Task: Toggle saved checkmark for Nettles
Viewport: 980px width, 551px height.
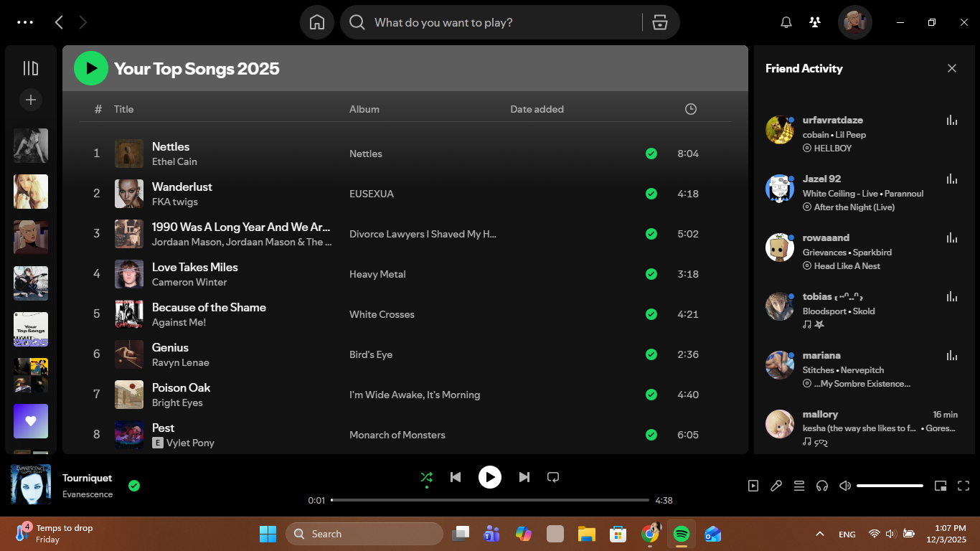Action: tap(651, 154)
